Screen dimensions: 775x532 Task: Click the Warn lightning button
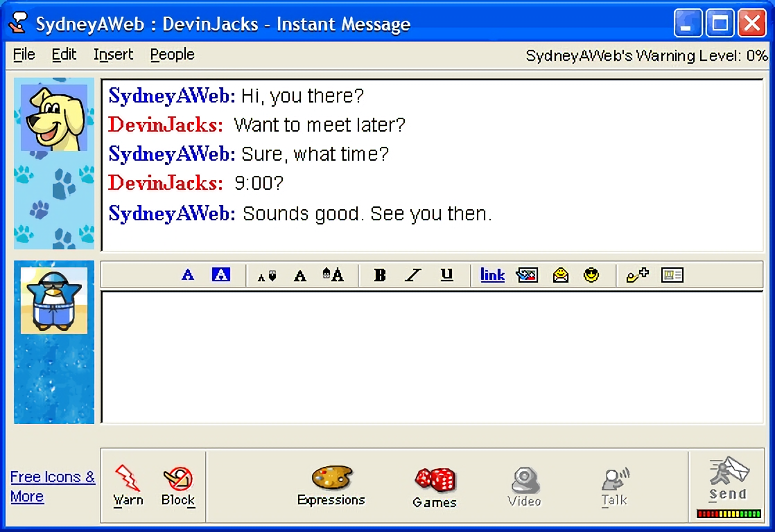[x=128, y=486]
